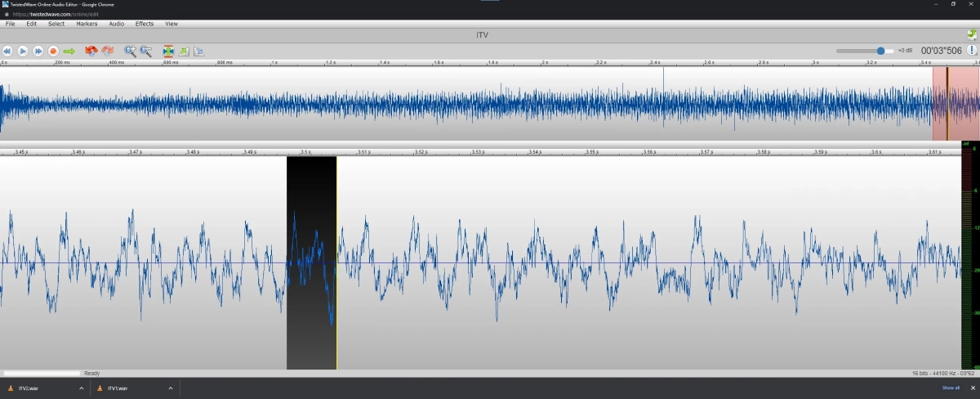Zoom out of the waveform

pos(146,51)
